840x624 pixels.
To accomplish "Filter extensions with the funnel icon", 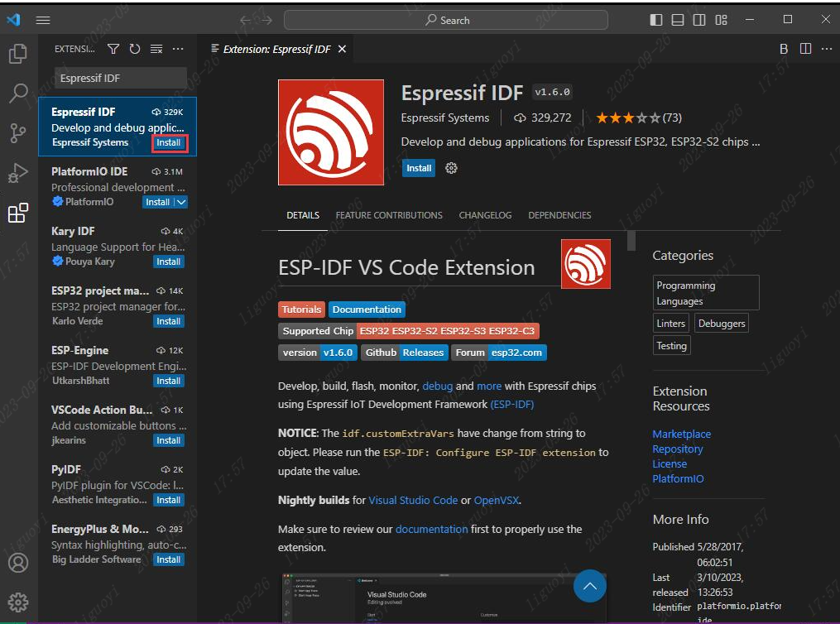I will 113,50.
